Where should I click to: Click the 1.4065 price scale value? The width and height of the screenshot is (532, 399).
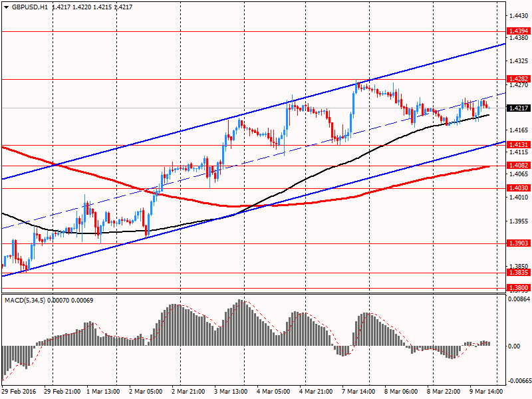point(519,174)
